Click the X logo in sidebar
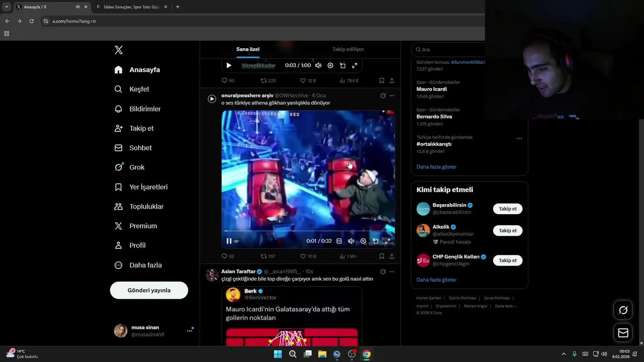This screenshot has width=644, height=362. (118, 50)
